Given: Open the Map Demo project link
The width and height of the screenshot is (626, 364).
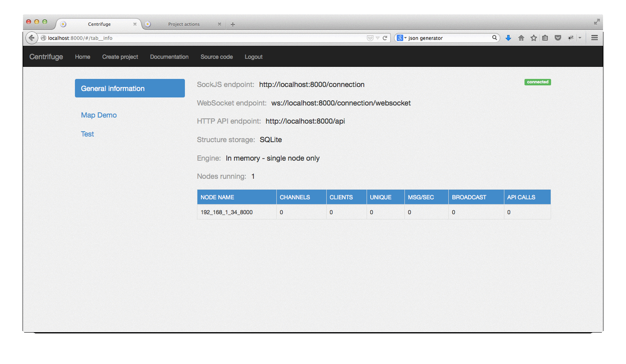Looking at the screenshot, I should (x=99, y=115).
